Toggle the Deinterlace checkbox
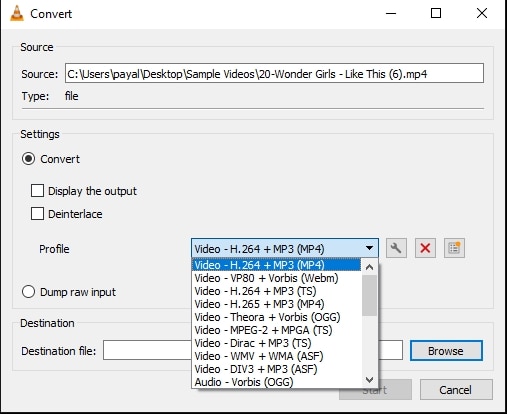The height and width of the screenshot is (414, 507). click(x=37, y=214)
